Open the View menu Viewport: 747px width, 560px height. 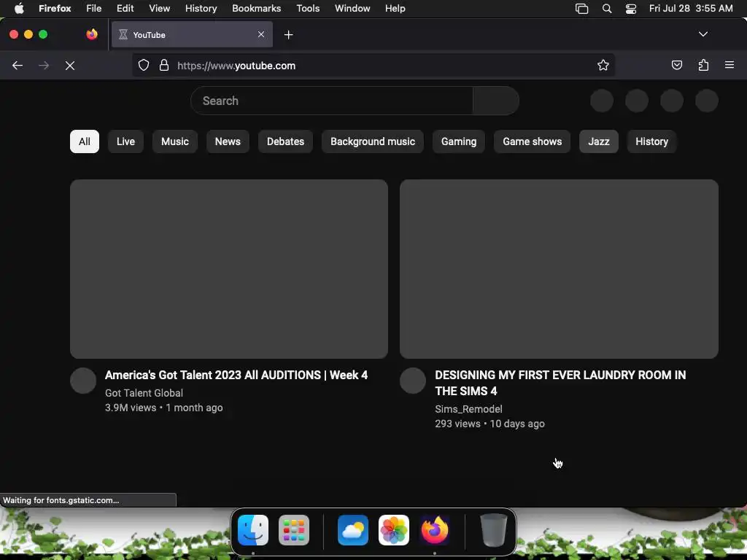(x=159, y=8)
